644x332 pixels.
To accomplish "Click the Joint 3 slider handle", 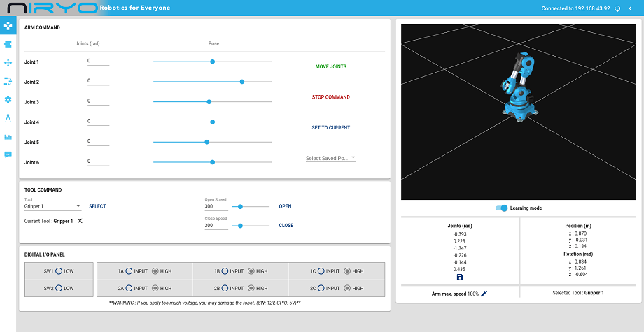I will point(209,101).
